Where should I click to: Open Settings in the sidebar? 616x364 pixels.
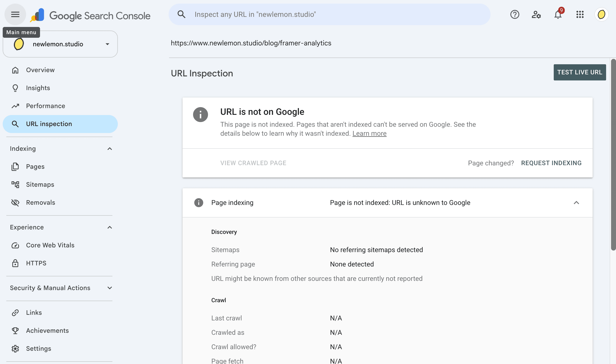[60, 348]
